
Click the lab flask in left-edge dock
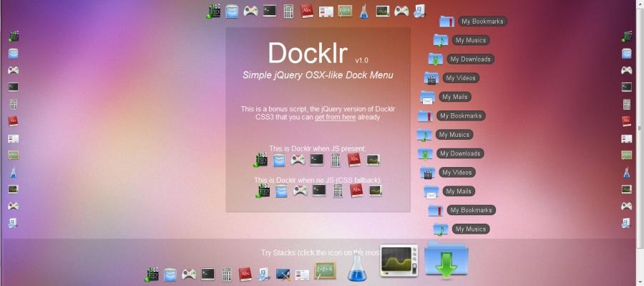point(13,173)
